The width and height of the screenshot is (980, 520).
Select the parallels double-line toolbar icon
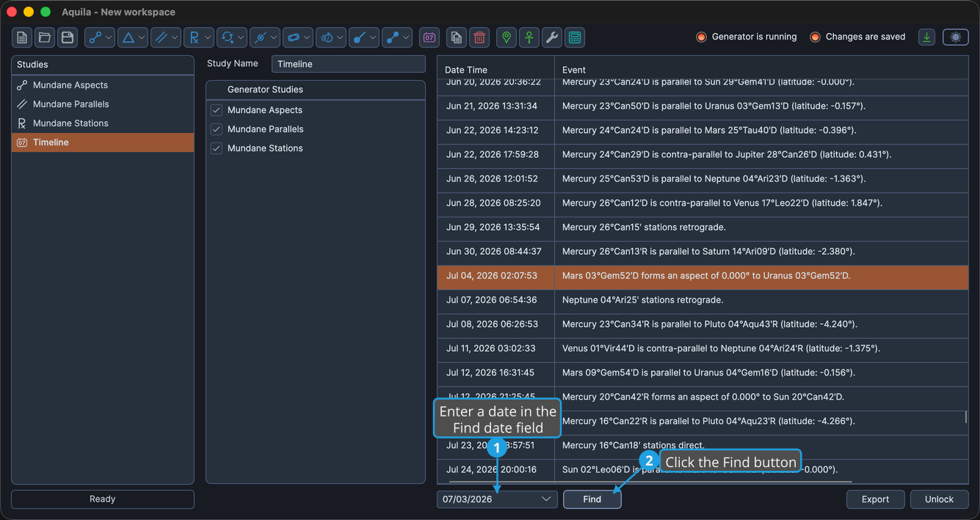pos(161,37)
